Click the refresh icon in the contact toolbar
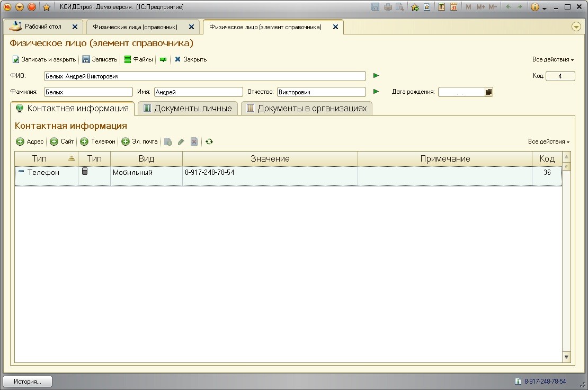Screen dimensions: 588x390 point(209,141)
